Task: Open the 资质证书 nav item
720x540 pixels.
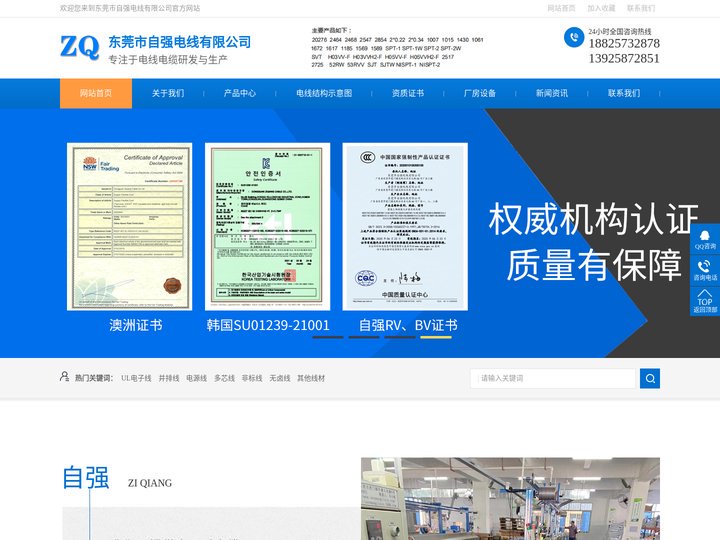Action: [x=408, y=93]
